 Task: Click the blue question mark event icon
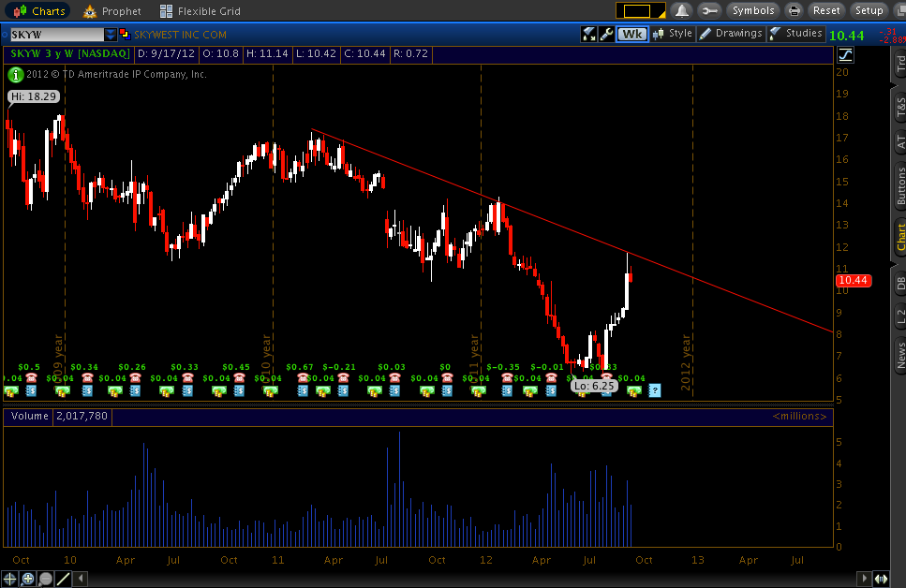(x=654, y=391)
